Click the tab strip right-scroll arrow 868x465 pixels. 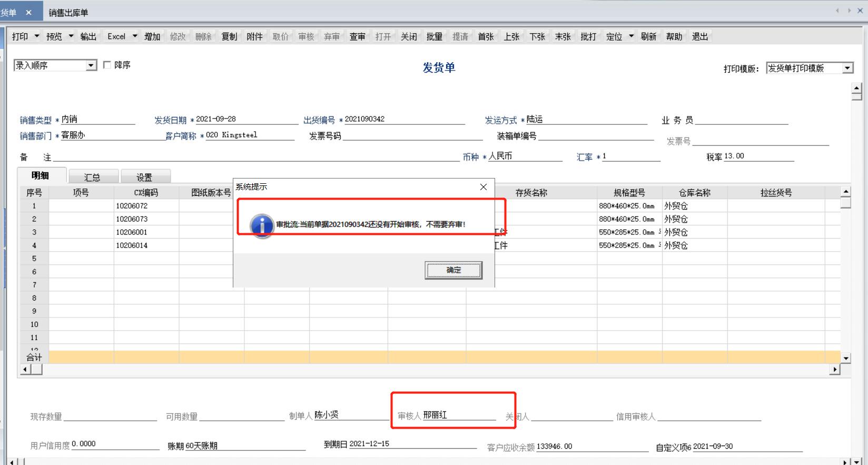tap(849, 11)
